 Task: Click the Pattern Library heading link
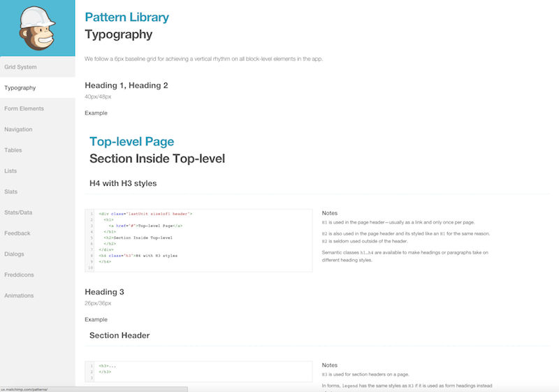coord(127,17)
